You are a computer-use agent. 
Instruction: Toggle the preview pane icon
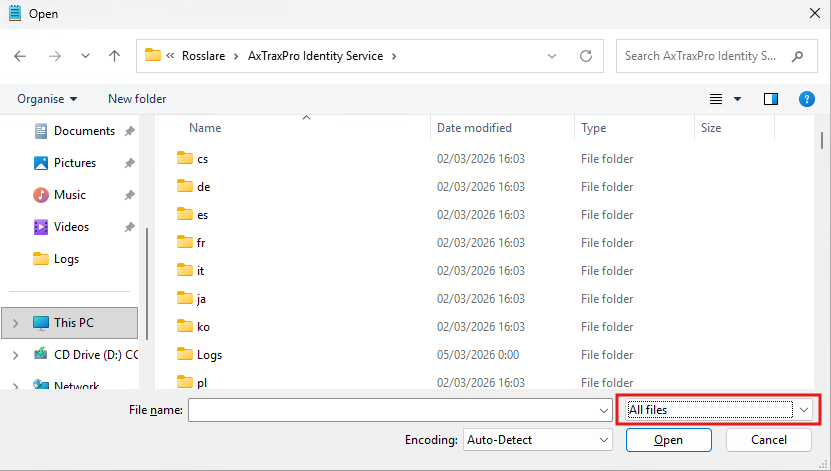(x=770, y=99)
